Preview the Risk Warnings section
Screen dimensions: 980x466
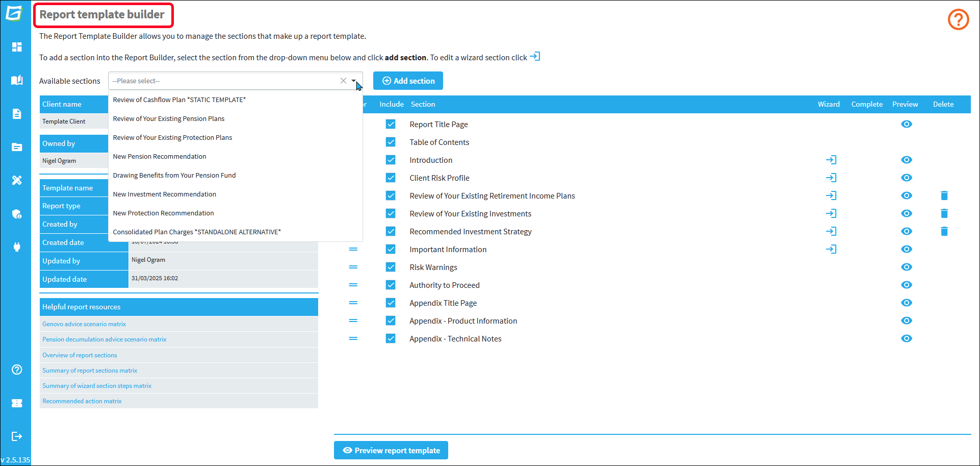click(906, 267)
